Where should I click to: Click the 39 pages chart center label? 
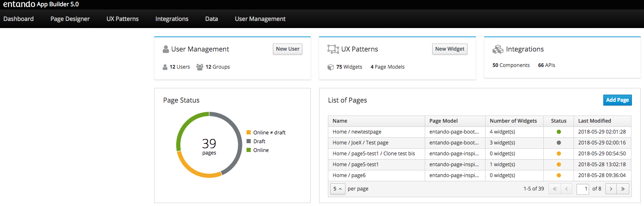point(209,147)
